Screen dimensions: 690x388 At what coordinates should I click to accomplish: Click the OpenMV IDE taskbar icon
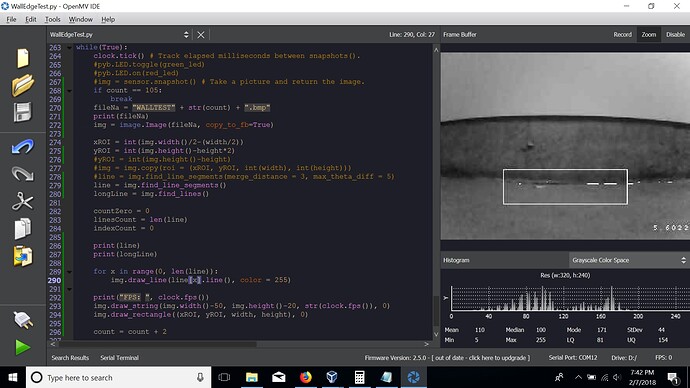[413, 377]
